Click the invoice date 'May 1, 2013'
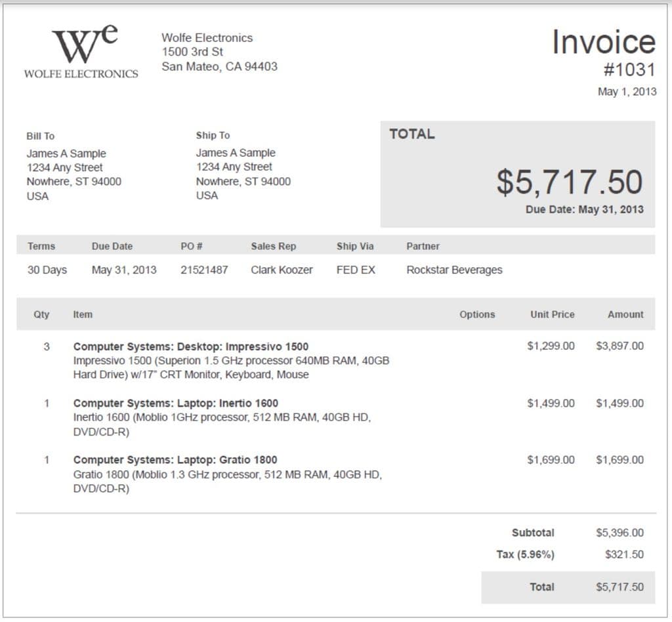The height and width of the screenshot is (622, 672). pos(627,92)
